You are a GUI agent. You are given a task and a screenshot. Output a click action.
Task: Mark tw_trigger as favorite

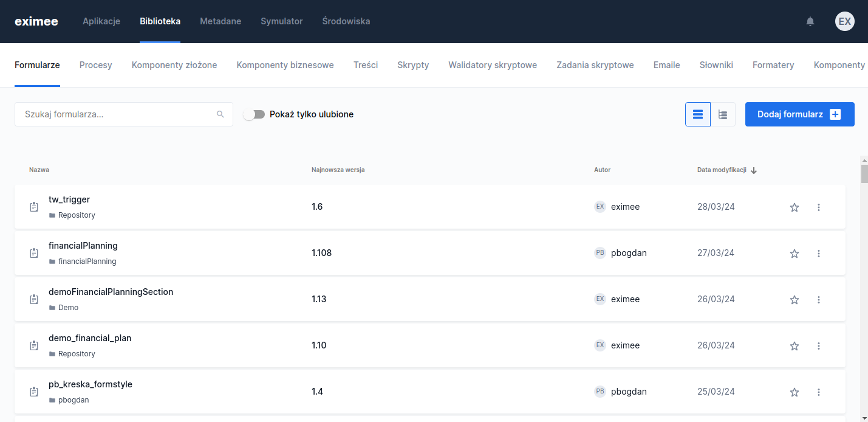point(794,207)
